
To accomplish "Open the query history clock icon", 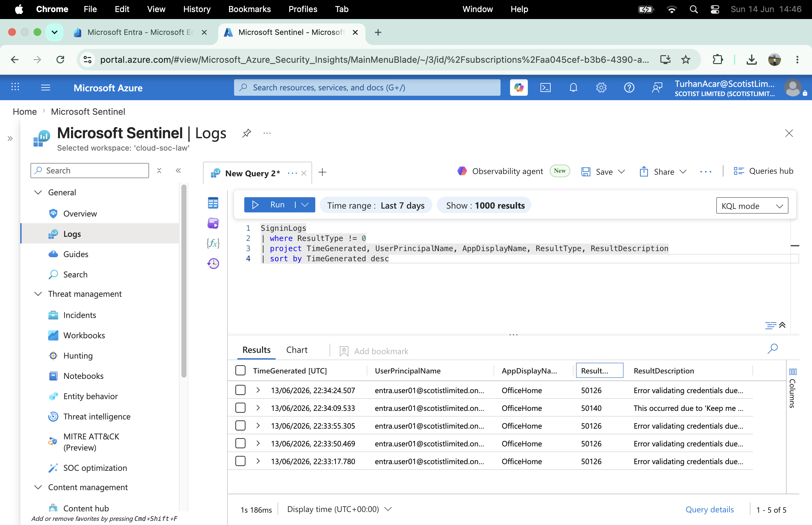I will 213,263.
